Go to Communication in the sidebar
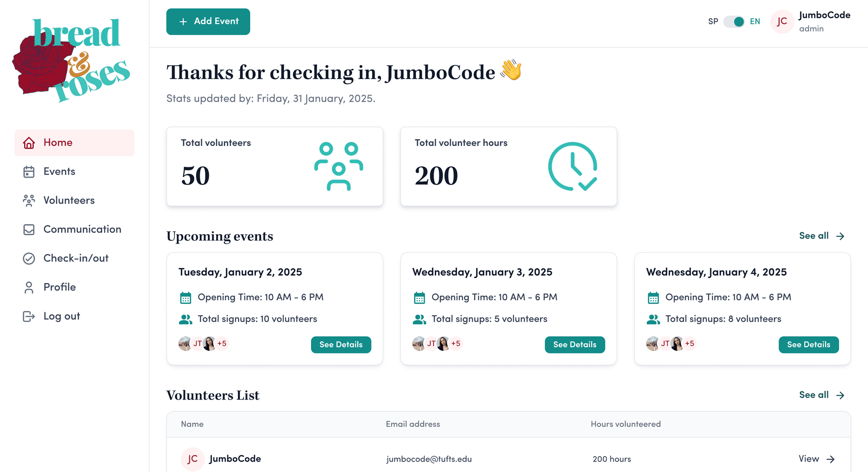The width and height of the screenshot is (868, 472). [x=82, y=229]
